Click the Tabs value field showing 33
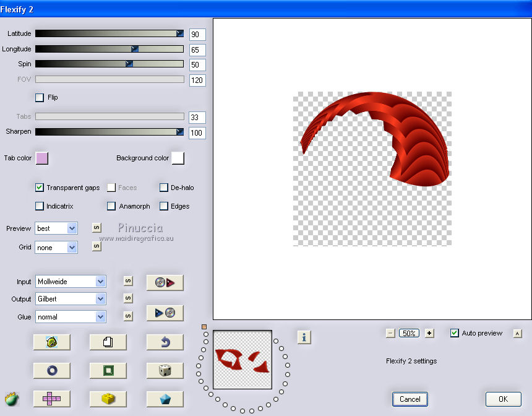 pos(197,118)
